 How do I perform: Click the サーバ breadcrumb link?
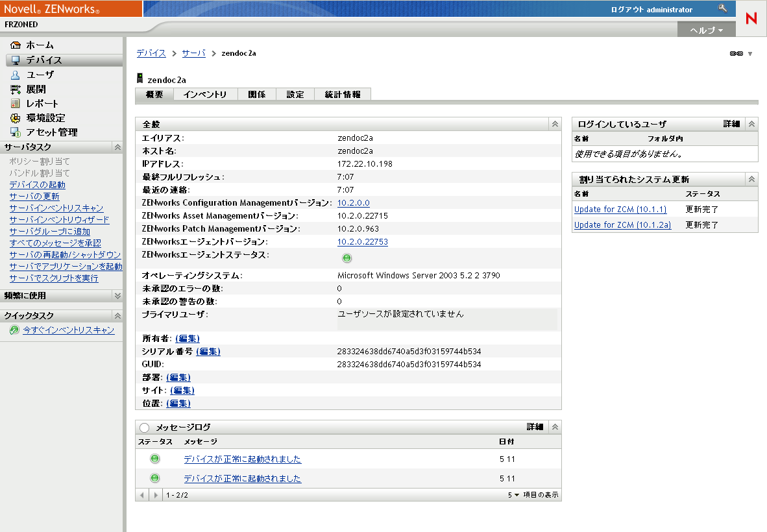[x=194, y=53]
